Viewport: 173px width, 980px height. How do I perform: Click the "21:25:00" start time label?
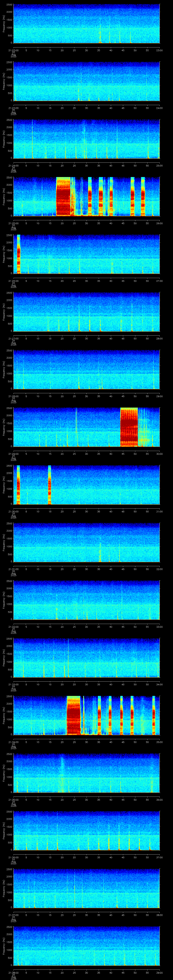click(x=13, y=223)
